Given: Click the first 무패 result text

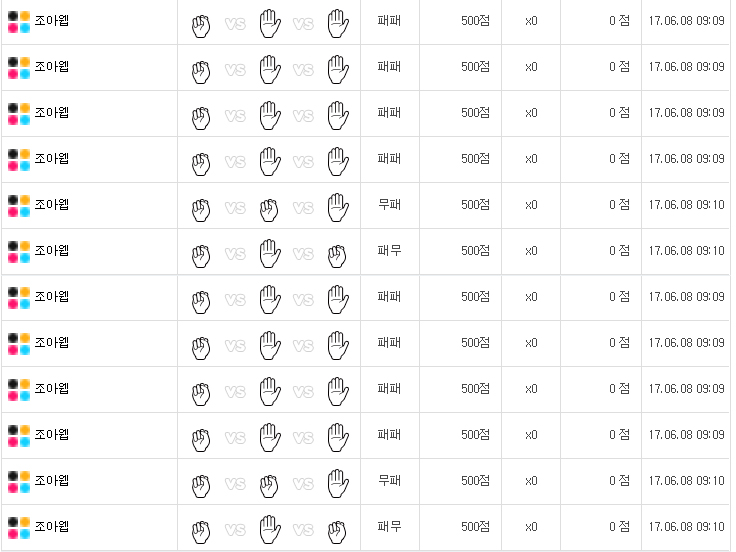Looking at the screenshot, I should click(x=390, y=204).
